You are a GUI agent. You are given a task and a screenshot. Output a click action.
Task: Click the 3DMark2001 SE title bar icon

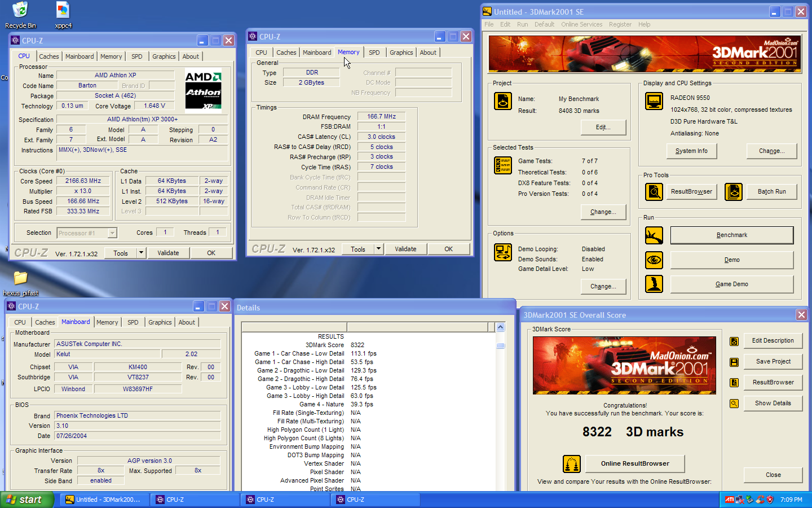tap(487, 11)
